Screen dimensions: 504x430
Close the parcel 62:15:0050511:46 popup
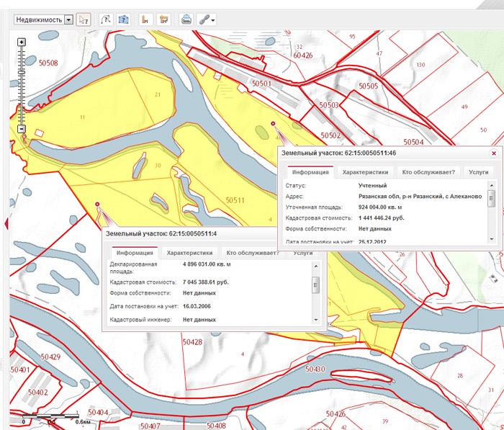coord(493,153)
